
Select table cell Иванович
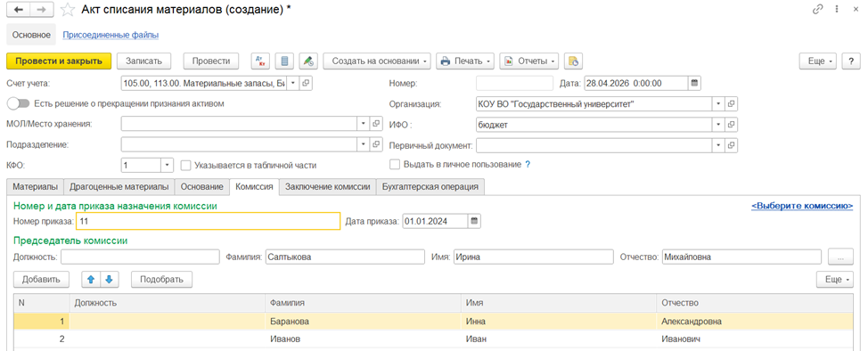(755, 339)
